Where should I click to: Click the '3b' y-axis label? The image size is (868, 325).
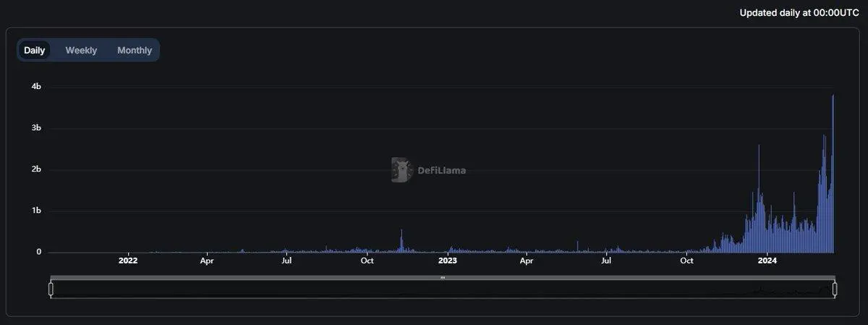[x=36, y=128]
